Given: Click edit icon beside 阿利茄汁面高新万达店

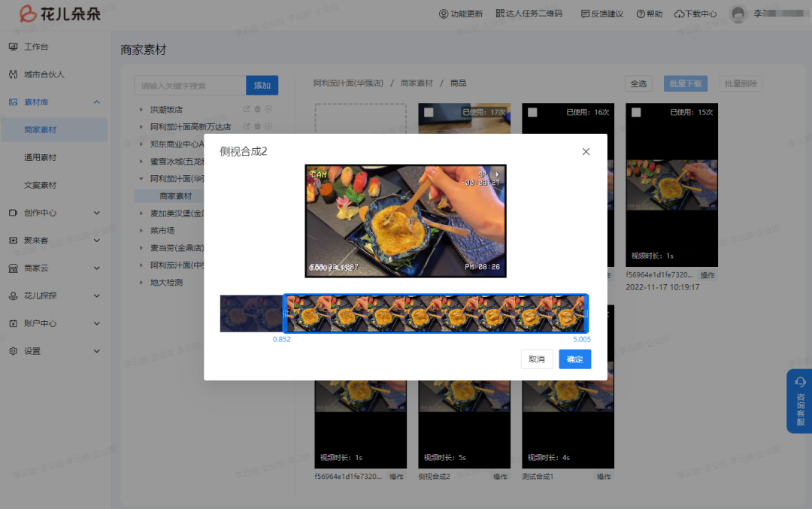Looking at the screenshot, I should pyautogui.click(x=247, y=126).
